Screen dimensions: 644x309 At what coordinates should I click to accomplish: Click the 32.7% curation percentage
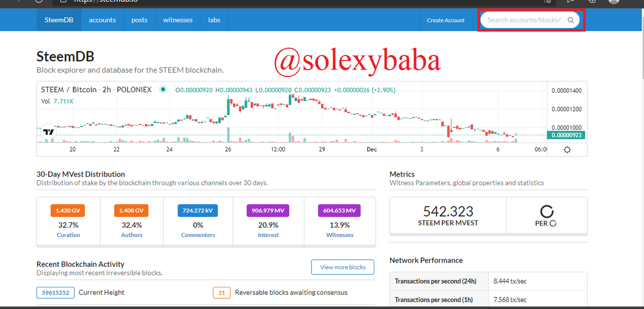coord(68,225)
